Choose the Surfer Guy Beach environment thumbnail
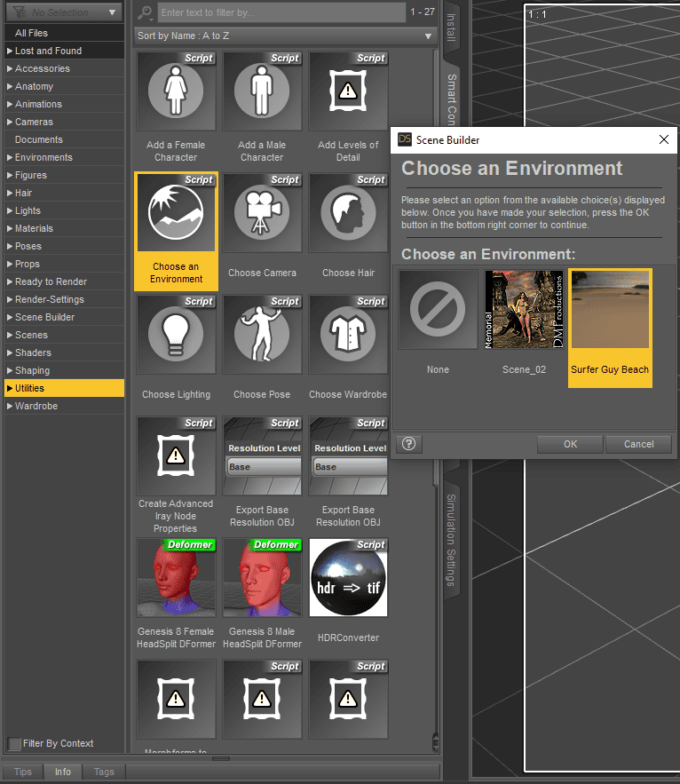The height and width of the screenshot is (784, 680). 610,310
